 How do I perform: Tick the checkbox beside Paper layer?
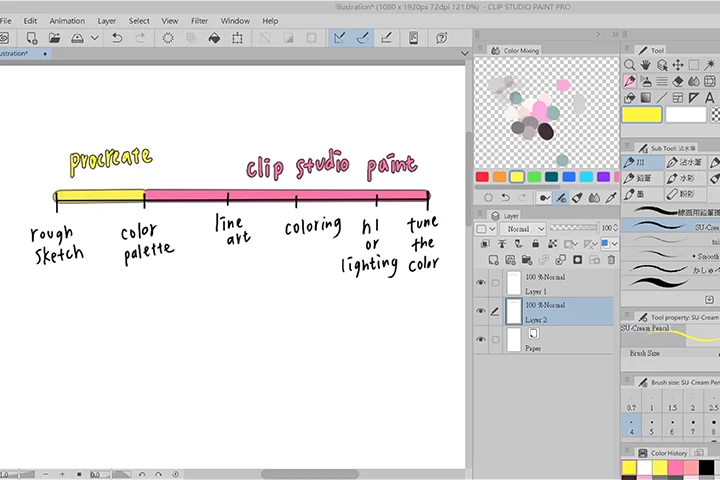coord(495,340)
